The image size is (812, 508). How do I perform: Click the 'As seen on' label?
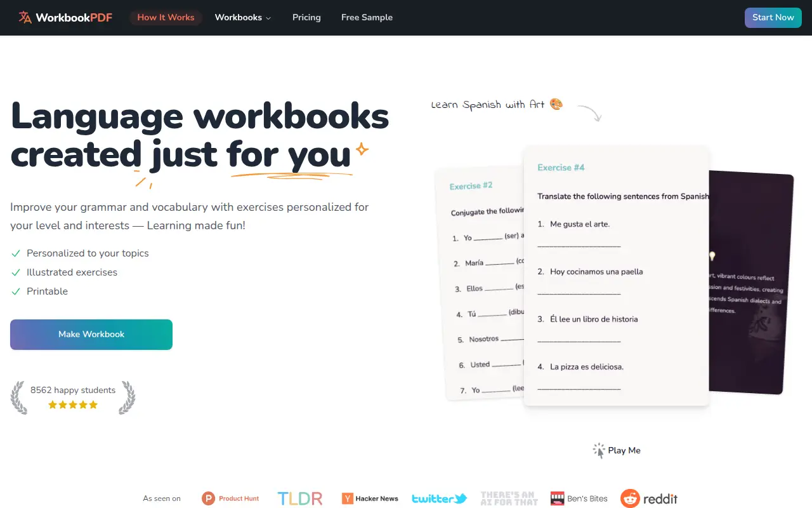pyautogui.click(x=162, y=498)
